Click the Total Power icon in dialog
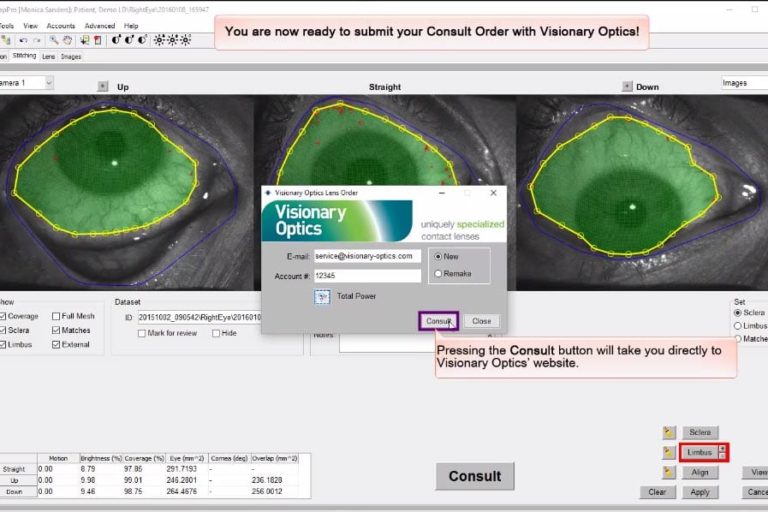This screenshot has height=512, width=768. (x=322, y=297)
